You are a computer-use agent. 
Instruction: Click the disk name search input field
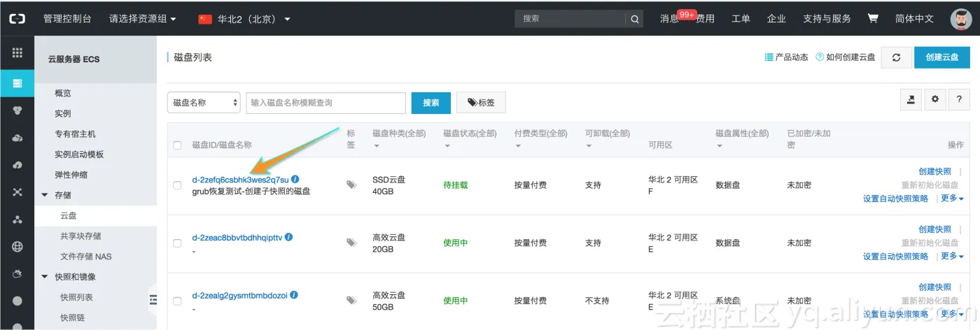coord(325,103)
